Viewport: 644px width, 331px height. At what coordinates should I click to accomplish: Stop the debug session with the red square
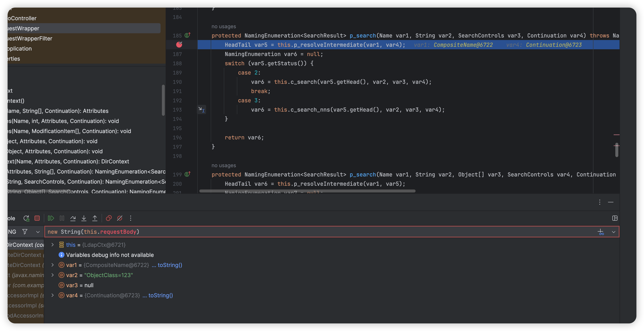point(37,218)
